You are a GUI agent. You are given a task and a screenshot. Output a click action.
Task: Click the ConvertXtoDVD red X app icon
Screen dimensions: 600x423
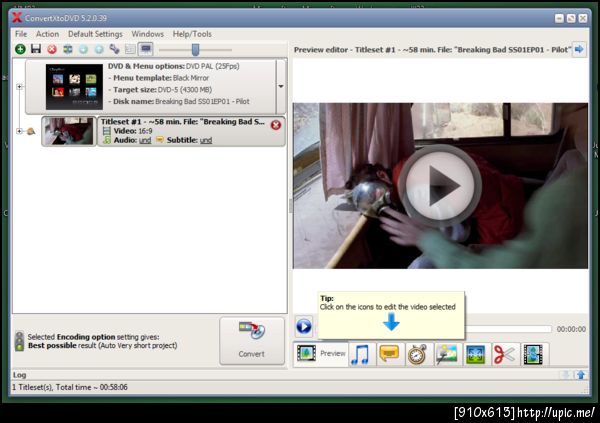click(x=17, y=18)
